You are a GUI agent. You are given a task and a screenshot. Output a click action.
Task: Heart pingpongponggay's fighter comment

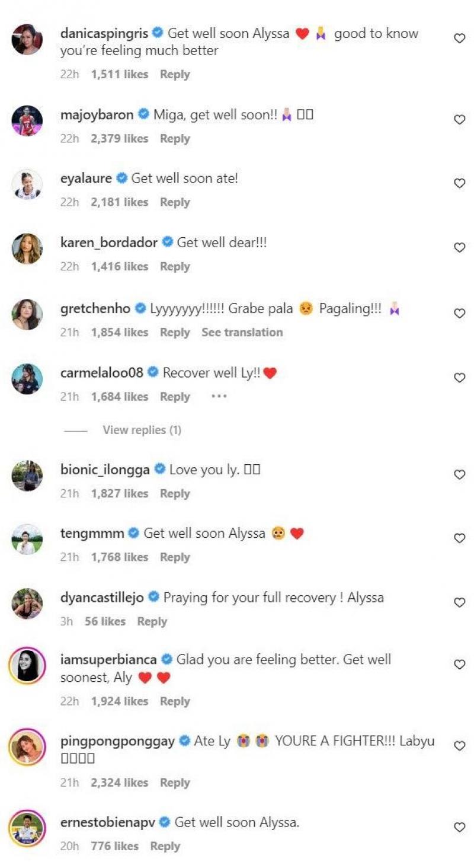(459, 746)
